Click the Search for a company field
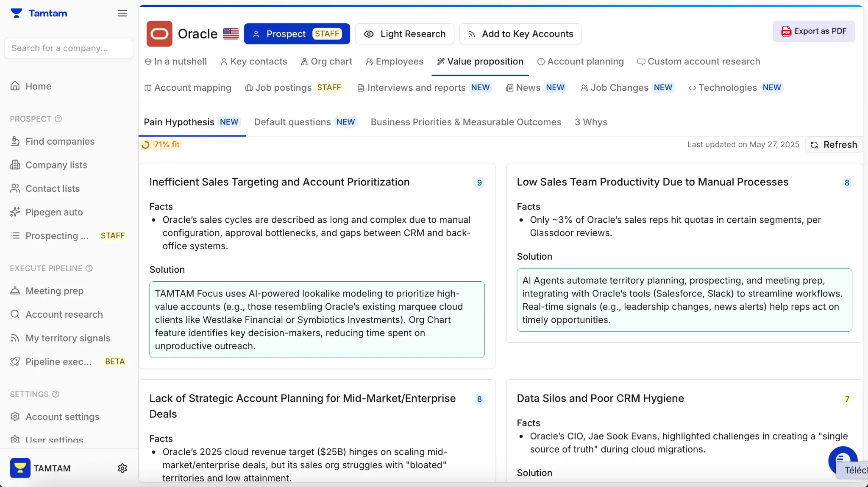 pyautogui.click(x=69, y=48)
